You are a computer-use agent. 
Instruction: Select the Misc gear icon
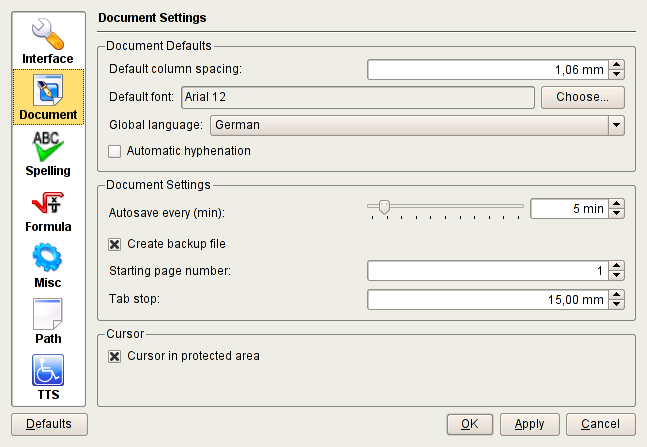coord(48,258)
